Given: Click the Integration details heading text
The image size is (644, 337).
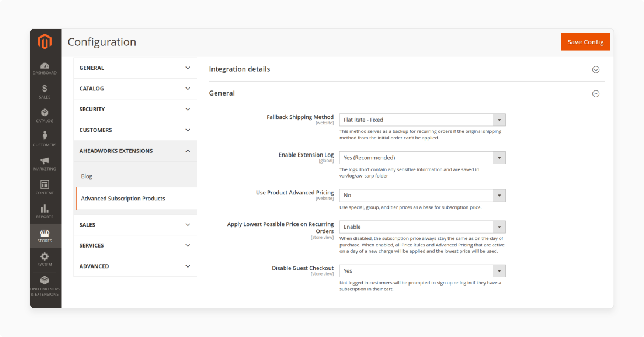Looking at the screenshot, I should click(x=240, y=69).
